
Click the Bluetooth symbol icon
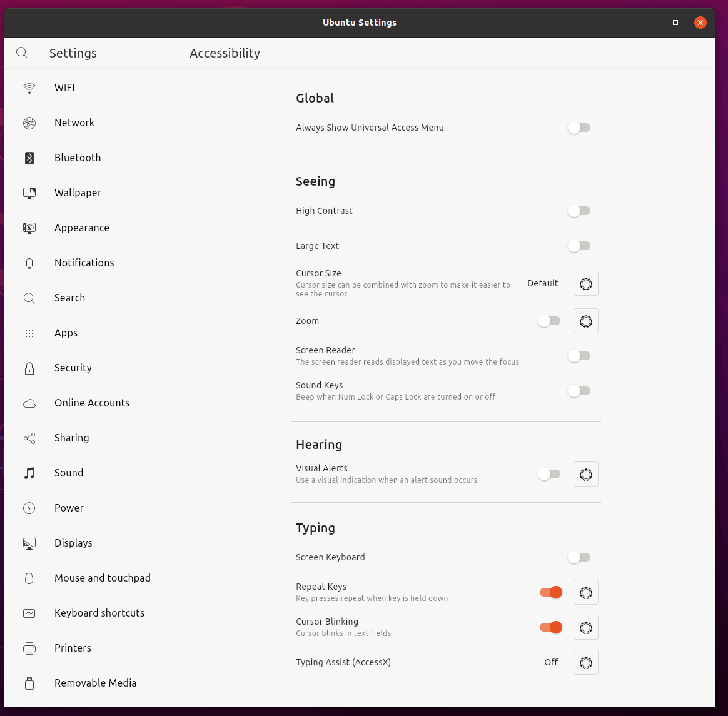point(29,158)
